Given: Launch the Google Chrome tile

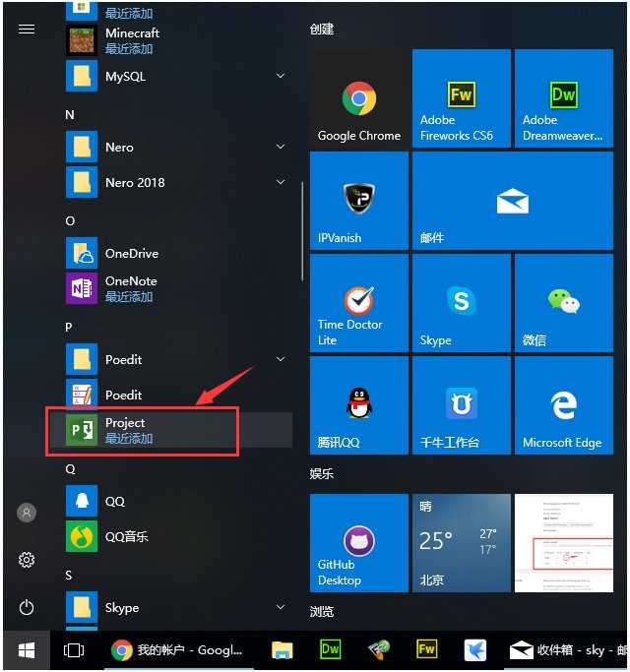Looking at the screenshot, I should click(358, 98).
